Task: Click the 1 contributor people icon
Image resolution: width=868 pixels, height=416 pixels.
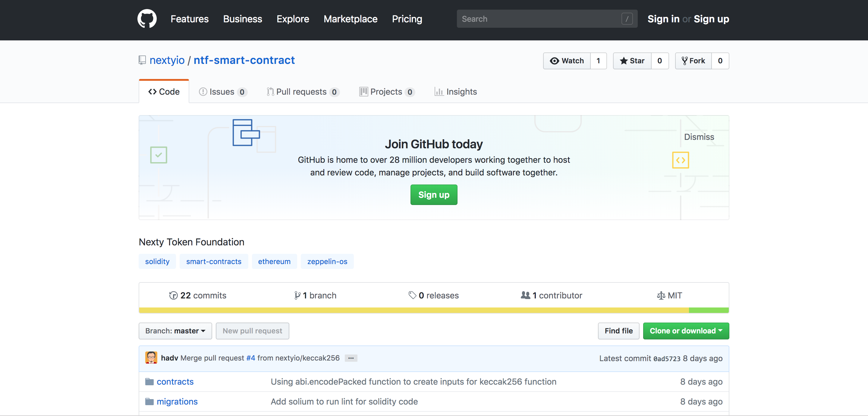Action: click(525, 295)
